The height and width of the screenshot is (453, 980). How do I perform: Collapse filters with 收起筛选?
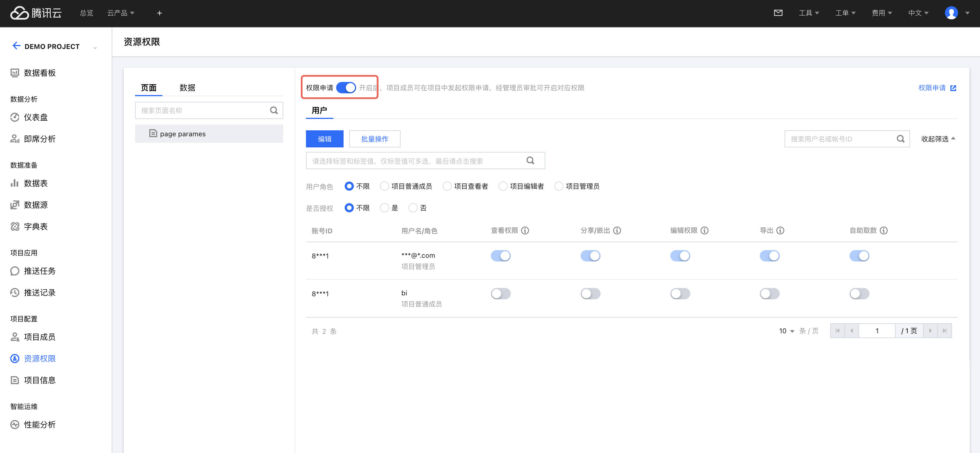[938, 139]
